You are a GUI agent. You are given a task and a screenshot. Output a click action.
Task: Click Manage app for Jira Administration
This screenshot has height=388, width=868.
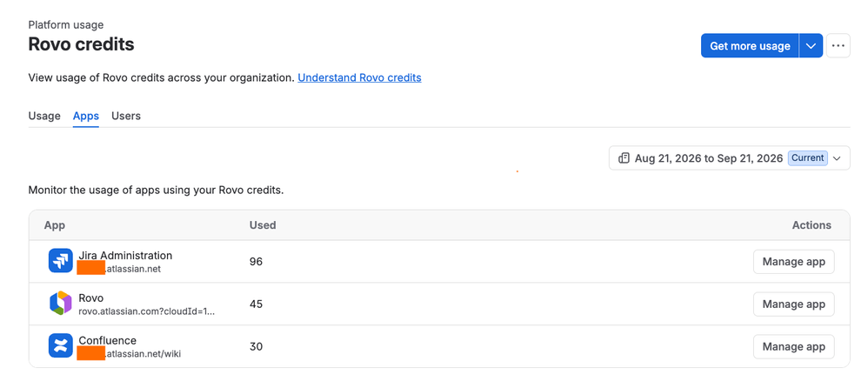794,262
